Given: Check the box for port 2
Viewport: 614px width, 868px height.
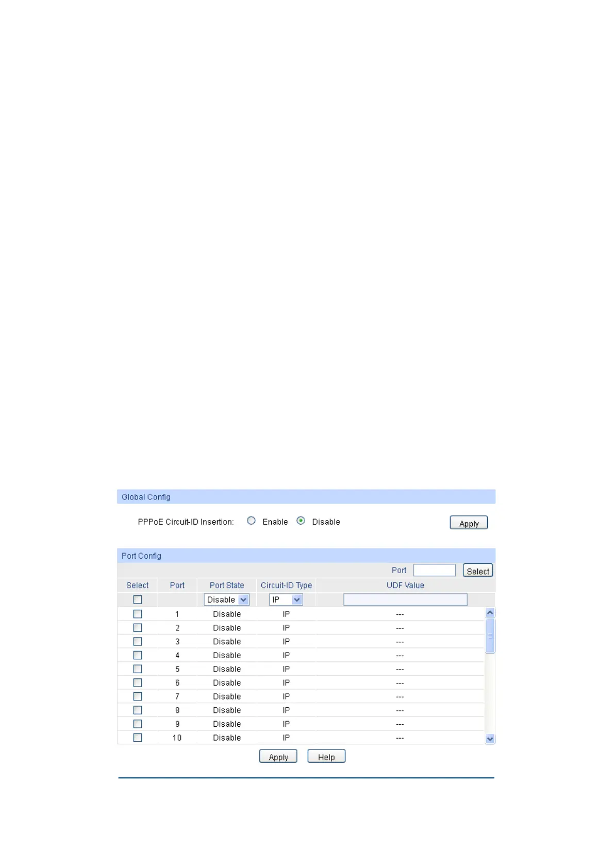Looking at the screenshot, I should point(138,628).
